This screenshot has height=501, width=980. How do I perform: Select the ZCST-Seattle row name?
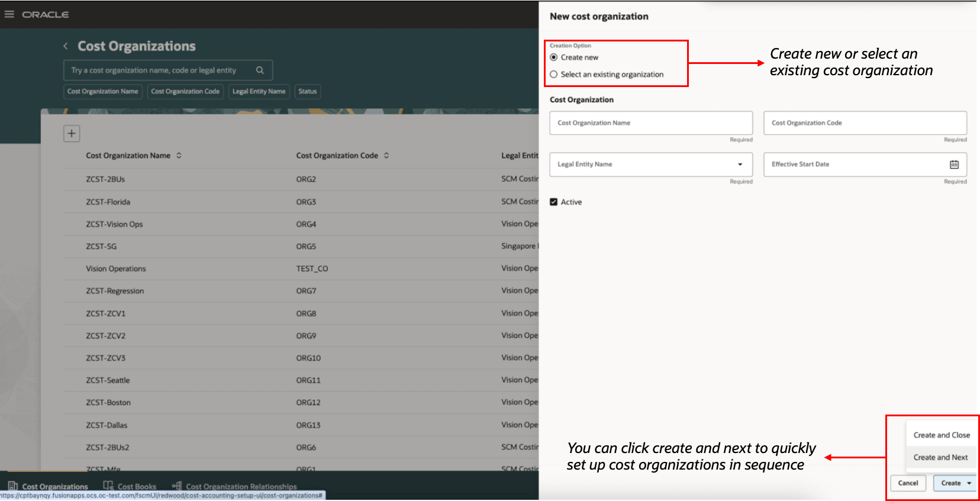click(108, 381)
